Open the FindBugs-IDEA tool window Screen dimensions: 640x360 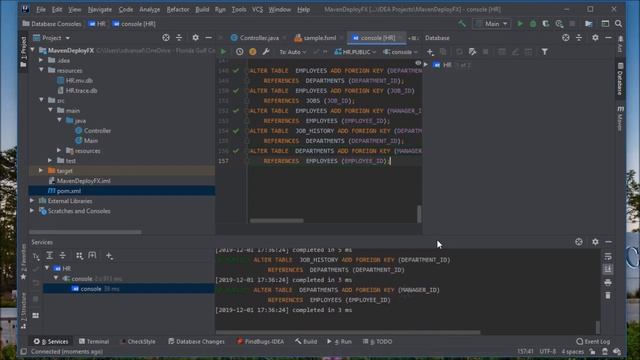[260, 341]
